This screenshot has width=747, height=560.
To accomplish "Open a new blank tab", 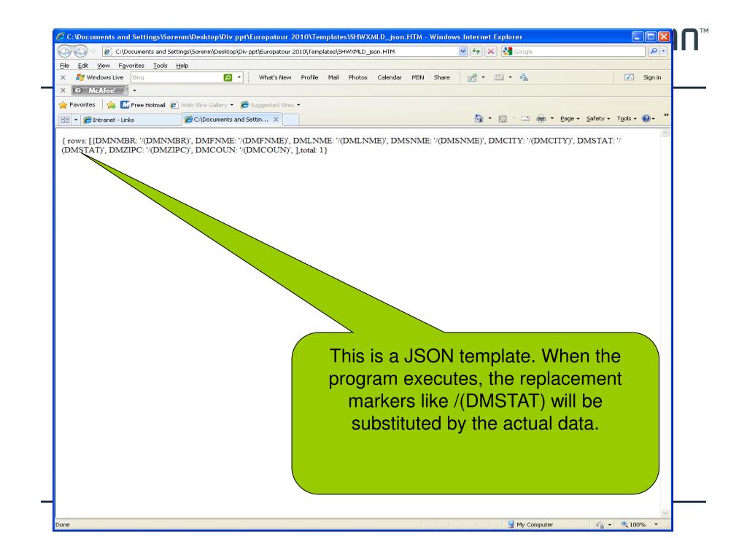I will (x=290, y=120).
